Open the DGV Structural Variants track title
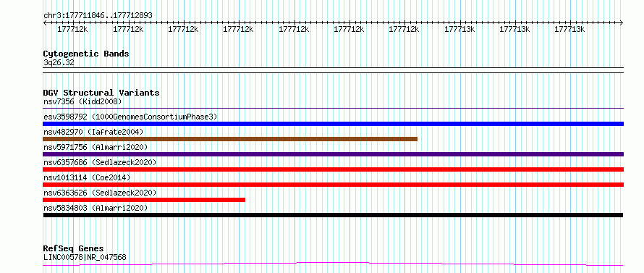 click(101, 93)
